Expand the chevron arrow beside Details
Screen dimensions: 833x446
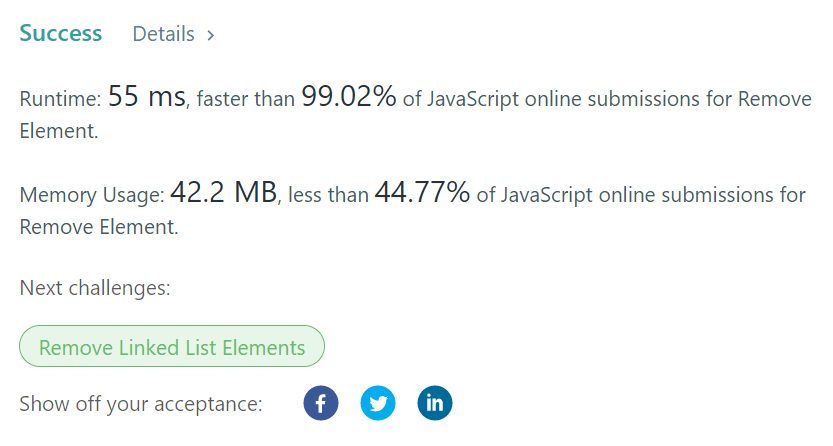(211, 35)
